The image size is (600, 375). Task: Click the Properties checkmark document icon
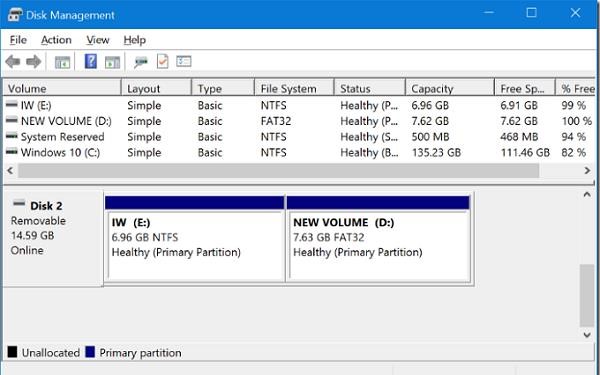tap(163, 61)
